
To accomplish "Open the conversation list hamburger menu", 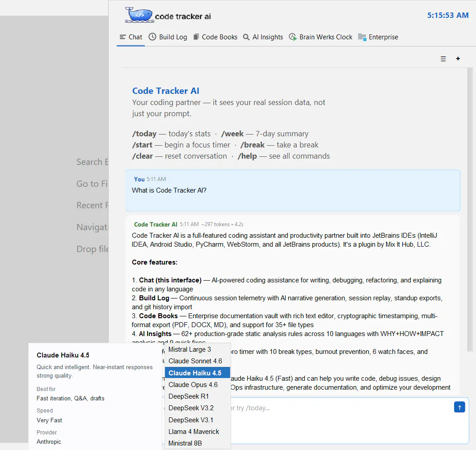I will pyautogui.click(x=443, y=59).
